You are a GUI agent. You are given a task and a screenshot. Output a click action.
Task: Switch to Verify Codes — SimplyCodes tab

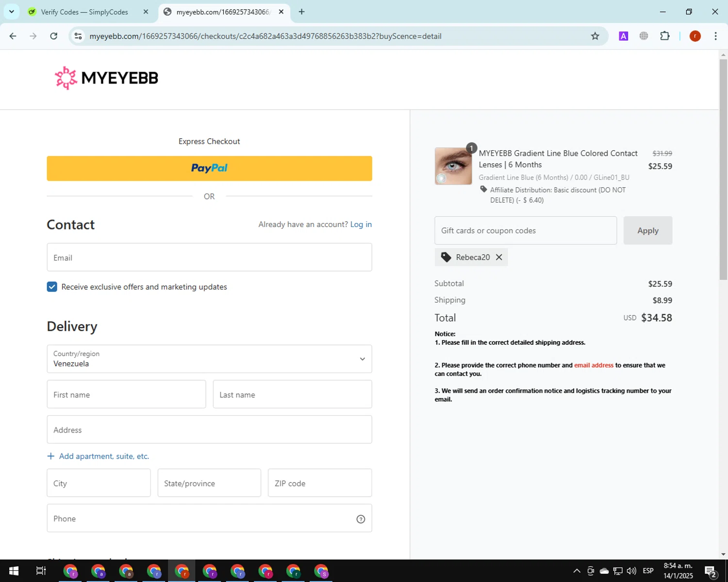(x=84, y=12)
